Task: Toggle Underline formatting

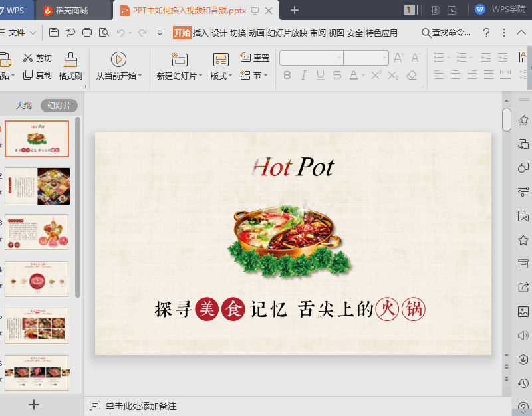Action: [321, 75]
